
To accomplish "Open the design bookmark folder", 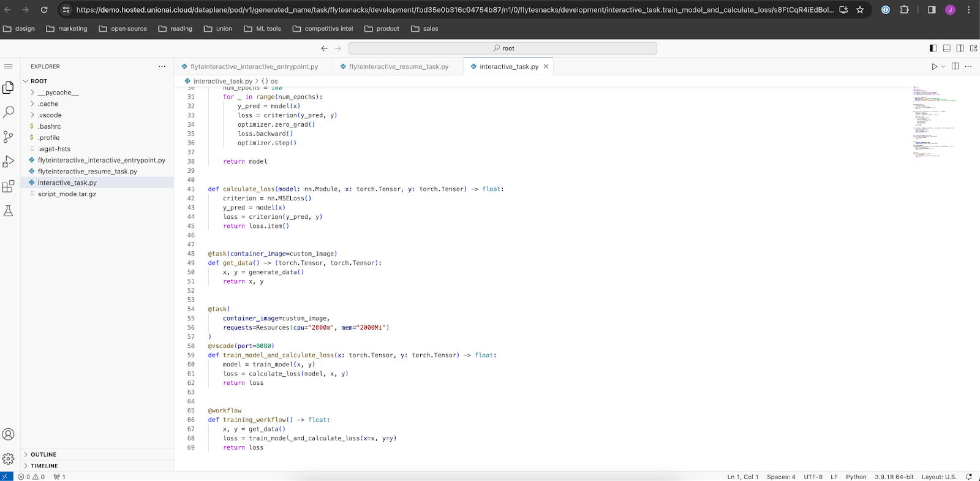I will coord(19,29).
